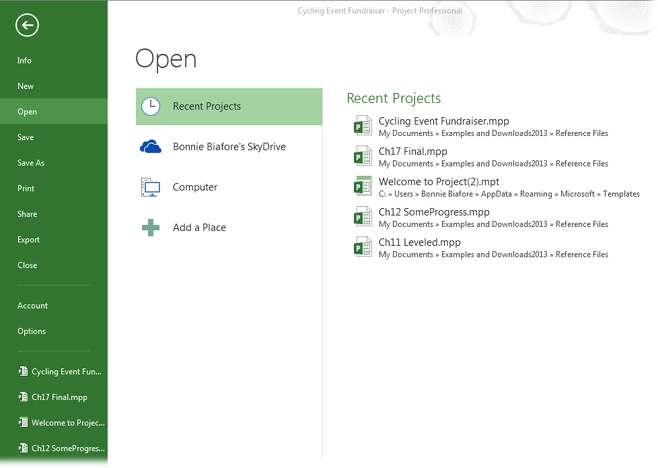Open Cycling Event Fundraiser.mpp from recent list
658x468 pixels.
[x=444, y=121]
